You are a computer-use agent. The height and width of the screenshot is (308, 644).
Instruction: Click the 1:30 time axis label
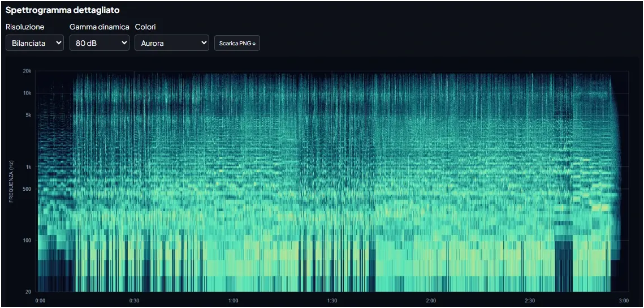click(332, 301)
